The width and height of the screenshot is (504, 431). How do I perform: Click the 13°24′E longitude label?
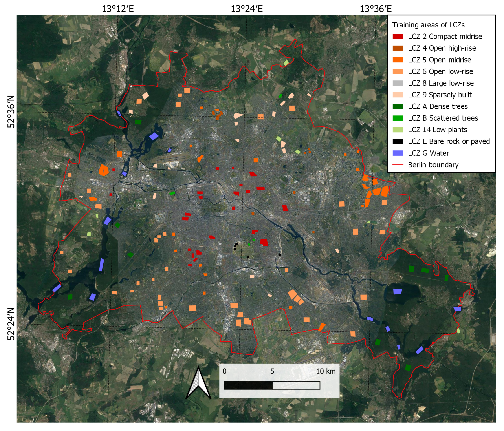point(247,9)
